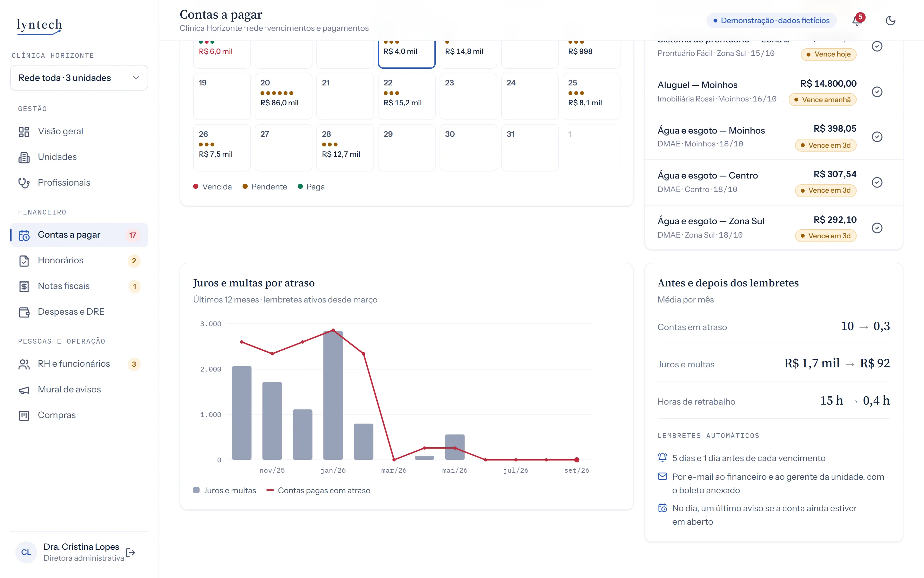The image size is (924, 578).
Task: Open the notifications bell
Action: [857, 20]
